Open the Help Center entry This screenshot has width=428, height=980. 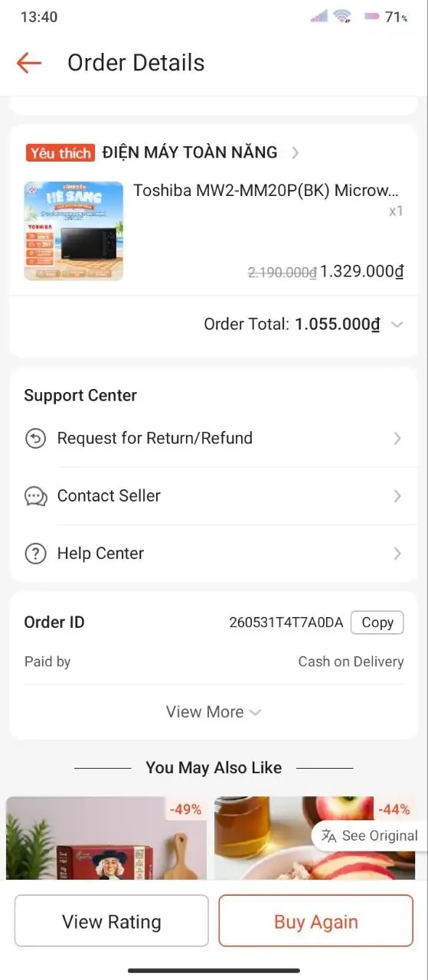[x=214, y=554]
